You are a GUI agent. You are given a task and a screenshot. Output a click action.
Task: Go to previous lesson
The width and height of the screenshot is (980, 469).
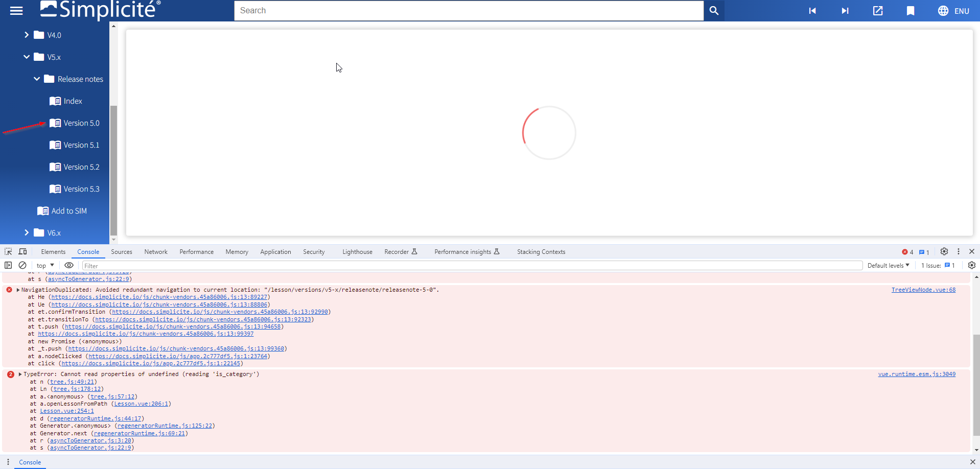pos(812,11)
